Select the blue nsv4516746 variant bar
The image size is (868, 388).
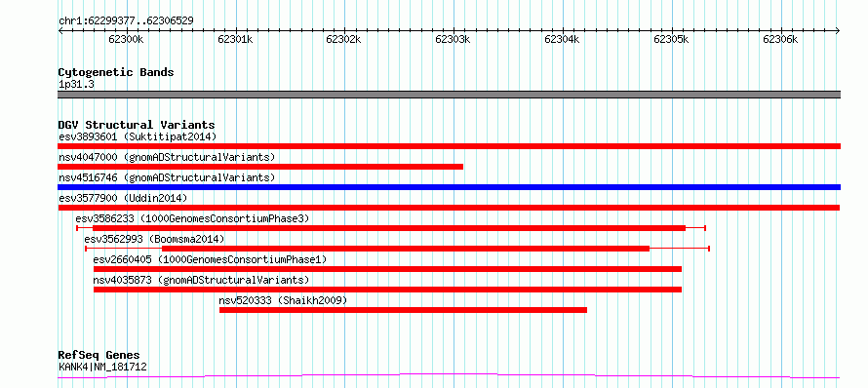click(449, 187)
